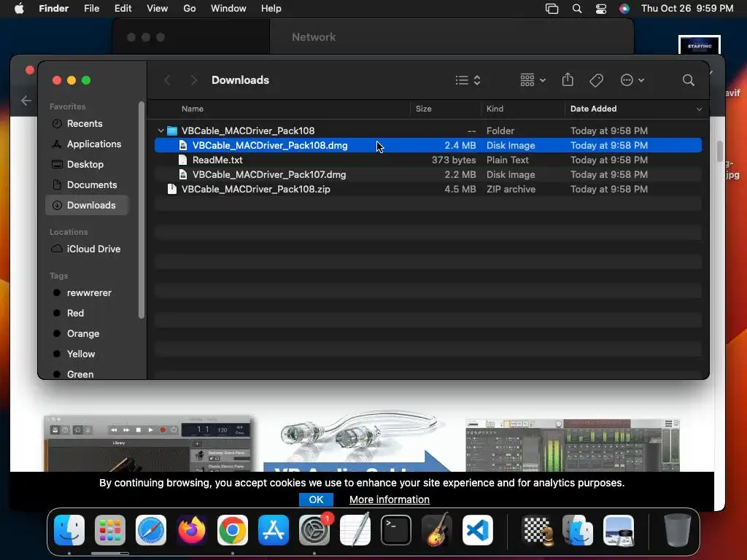Change view with the list view selector

coord(468,80)
